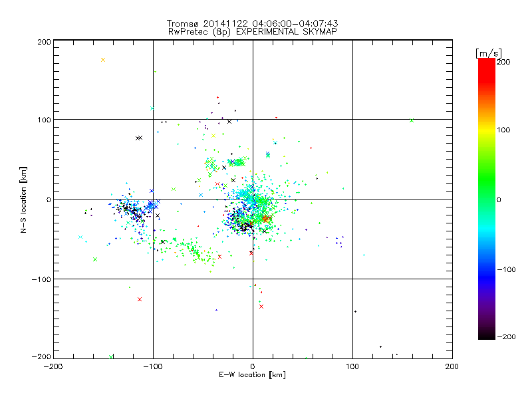
Task: Click the isolated cyan dot right of the 100 km line
Action: point(364,255)
